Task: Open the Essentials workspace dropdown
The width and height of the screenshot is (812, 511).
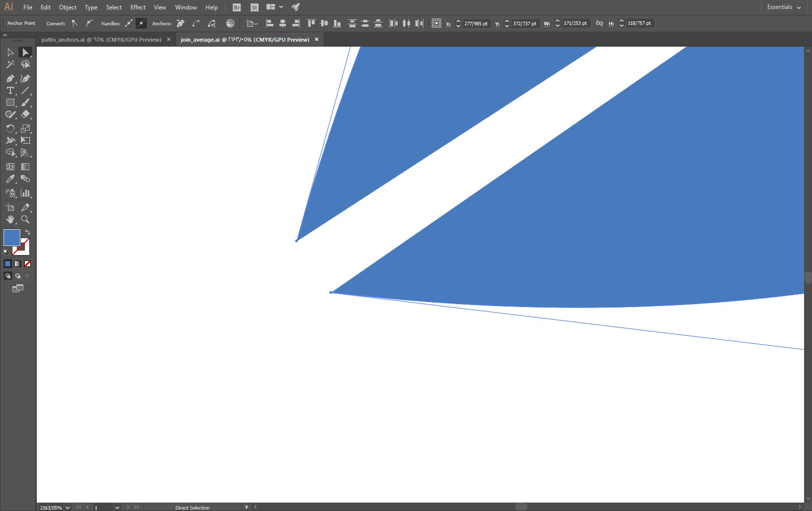Action: click(784, 7)
